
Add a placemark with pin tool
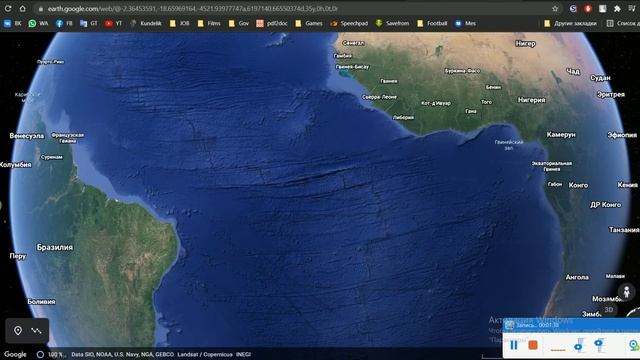18,330
